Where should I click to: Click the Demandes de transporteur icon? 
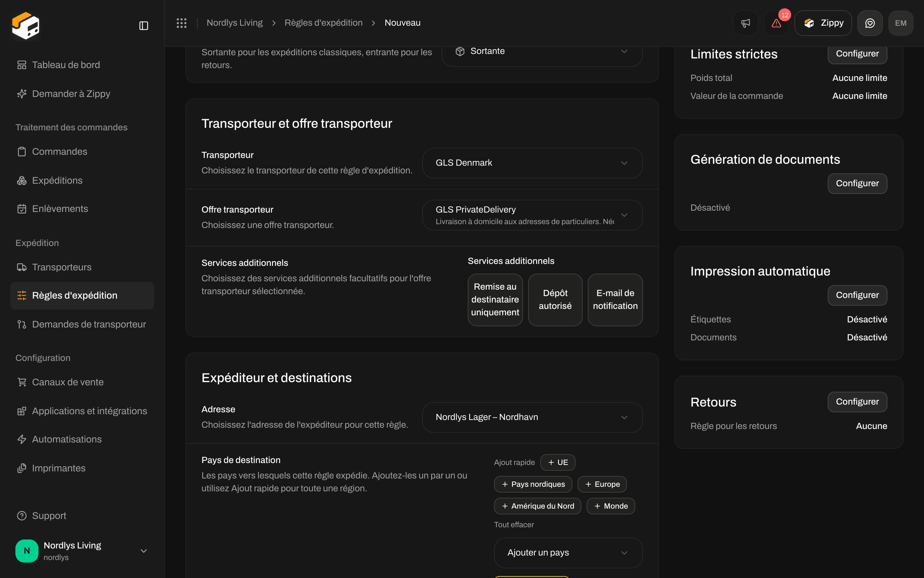(22, 325)
